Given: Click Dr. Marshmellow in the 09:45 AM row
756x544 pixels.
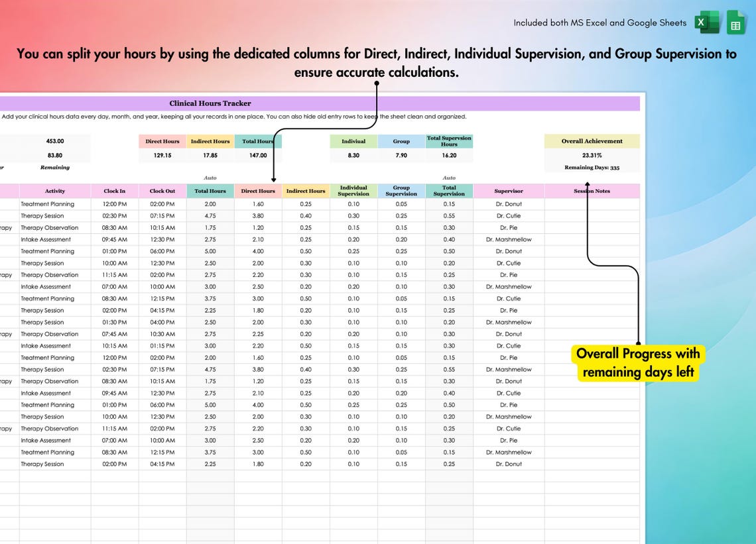Looking at the screenshot, I should 509,239.
